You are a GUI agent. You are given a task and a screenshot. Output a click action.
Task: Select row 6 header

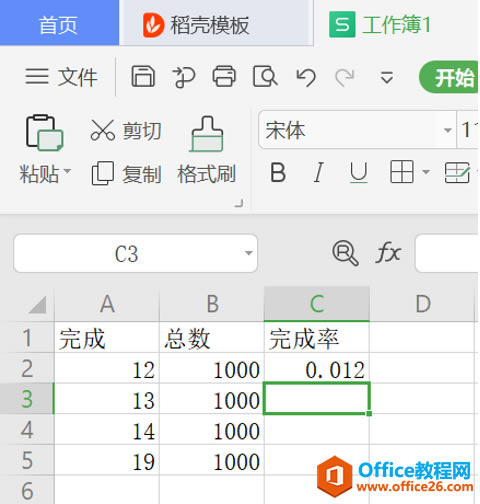pos(27,490)
